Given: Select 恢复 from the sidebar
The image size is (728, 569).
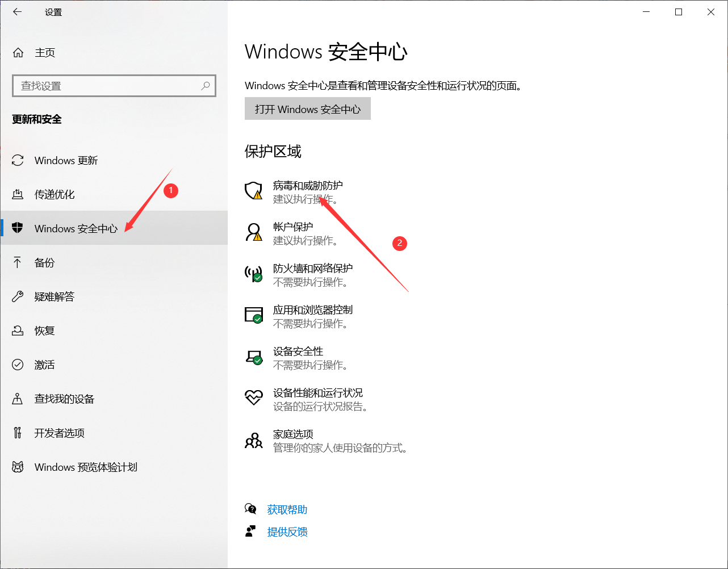Looking at the screenshot, I should (114, 330).
